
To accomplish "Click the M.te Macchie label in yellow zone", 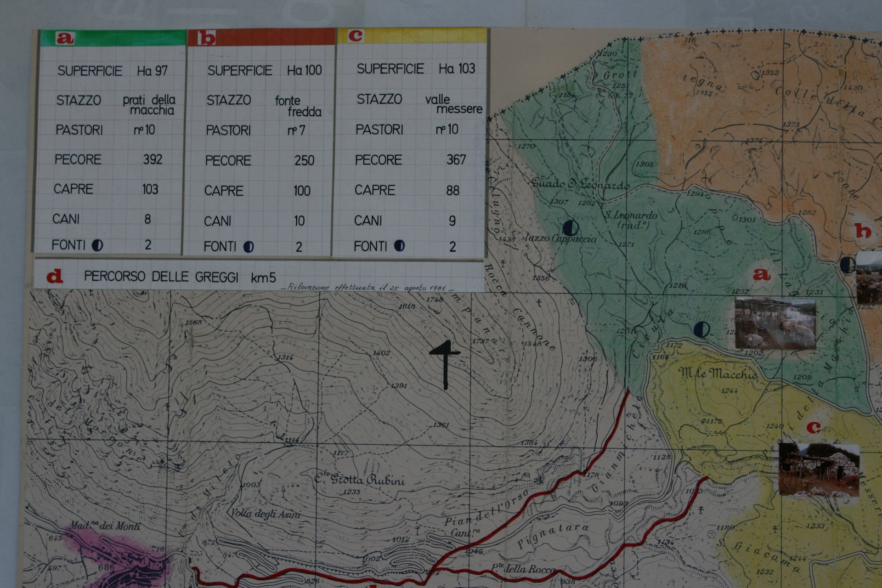I will tap(718, 373).
